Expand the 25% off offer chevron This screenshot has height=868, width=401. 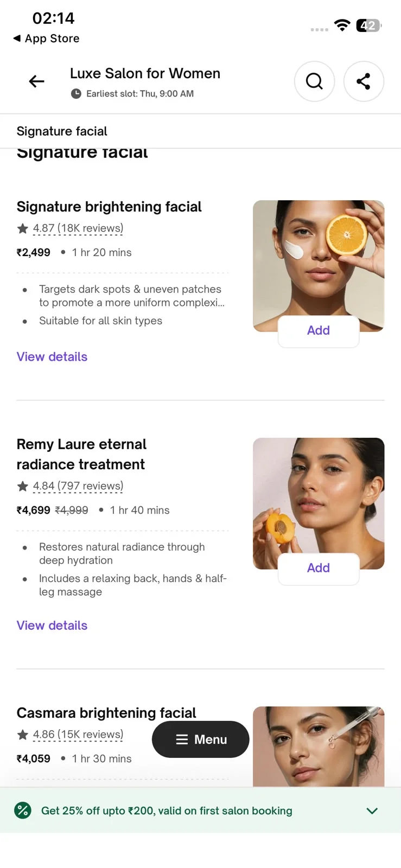(x=372, y=810)
